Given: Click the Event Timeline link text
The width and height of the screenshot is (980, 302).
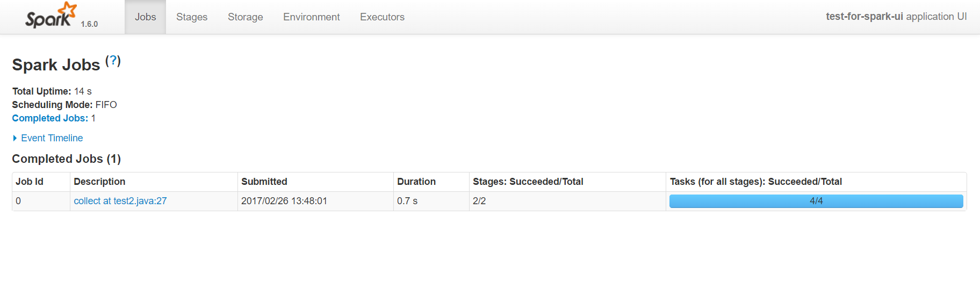Looking at the screenshot, I should pyautogui.click(x=52, y=138).
